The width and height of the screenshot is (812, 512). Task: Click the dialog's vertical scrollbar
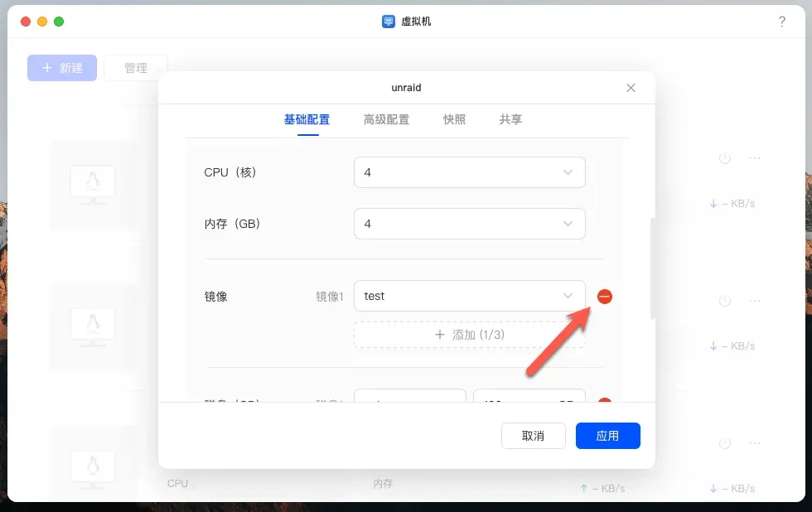click(x=653, y=268)
